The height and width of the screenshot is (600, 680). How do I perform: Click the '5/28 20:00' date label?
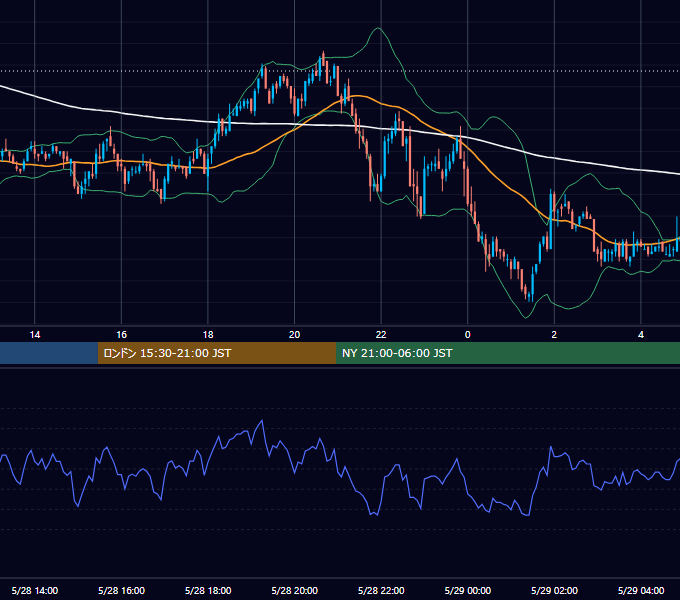[294, 590]
